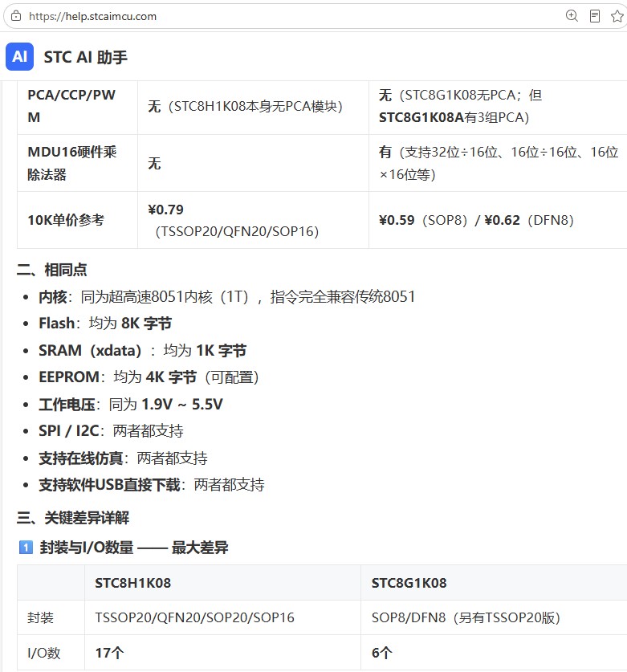The image size is (627, 672).
Task: Click the 封装 row label
Action: point(40,617)
